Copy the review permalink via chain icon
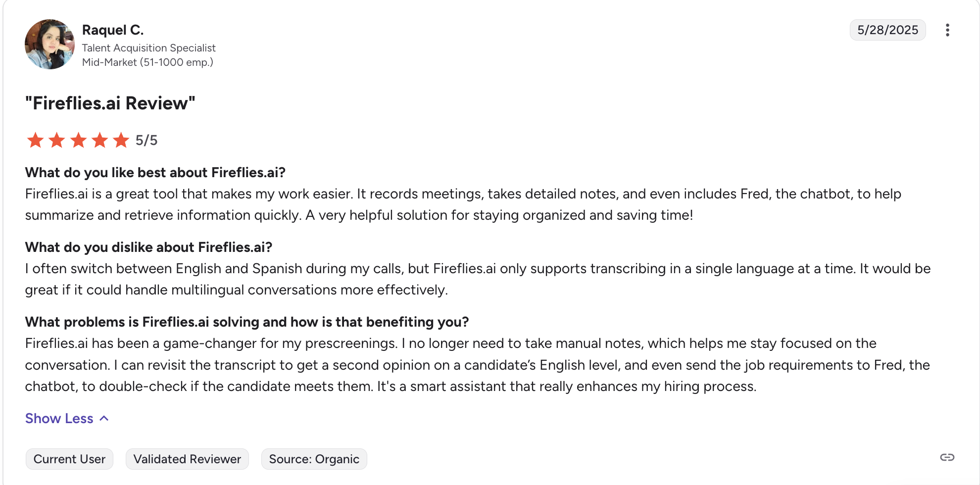 pyautogui.click(x=947, y=457)
